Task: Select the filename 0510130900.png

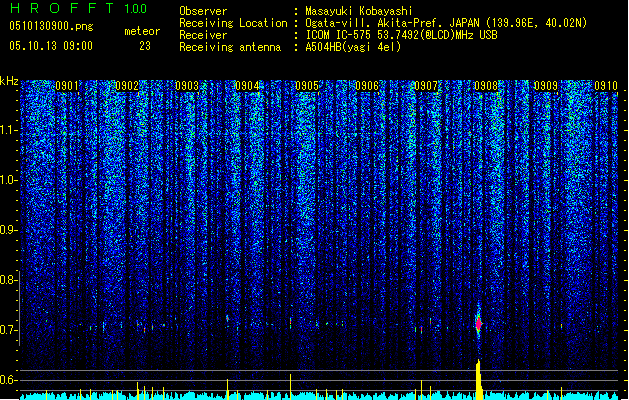Action: pos(51,26)
